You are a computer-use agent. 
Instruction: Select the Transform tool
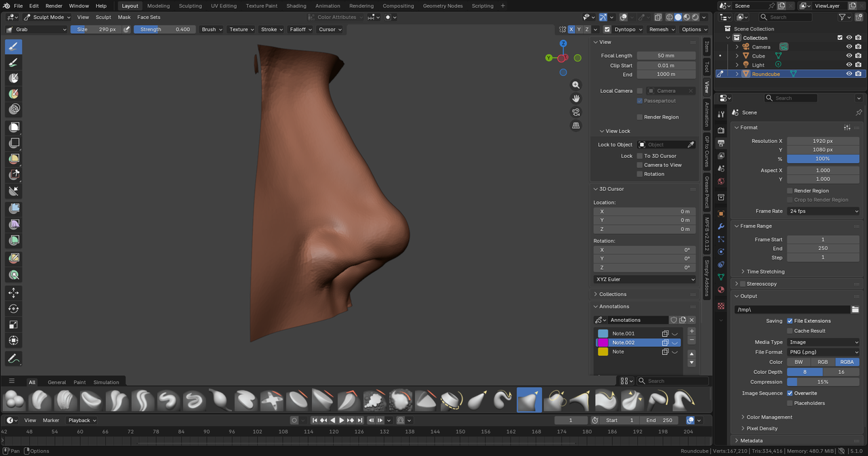click(14, 340)
